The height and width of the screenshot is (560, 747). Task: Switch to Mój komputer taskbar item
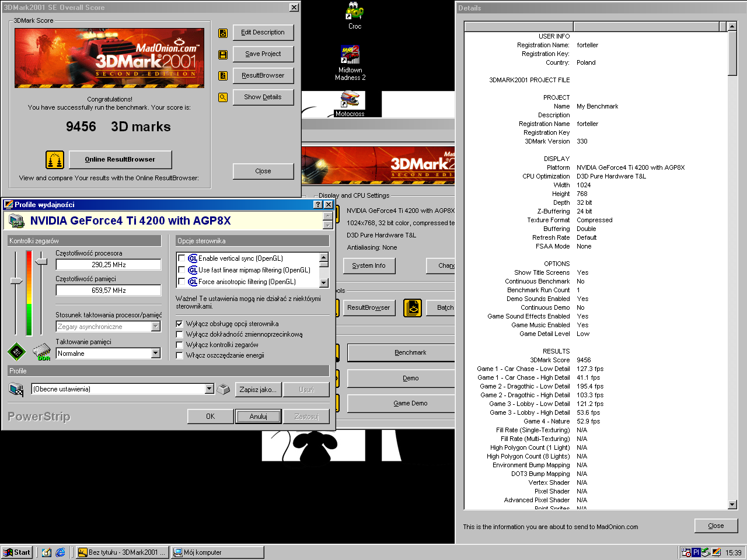[x=218, y=552]
